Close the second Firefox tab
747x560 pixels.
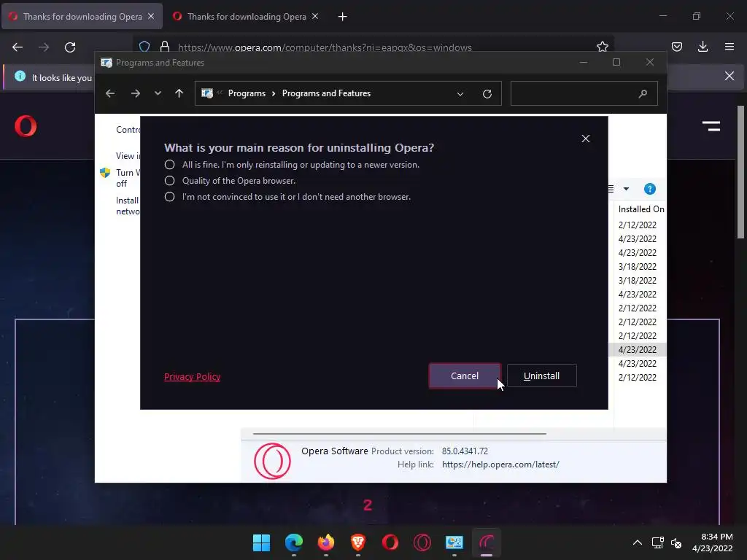[315, 16]
